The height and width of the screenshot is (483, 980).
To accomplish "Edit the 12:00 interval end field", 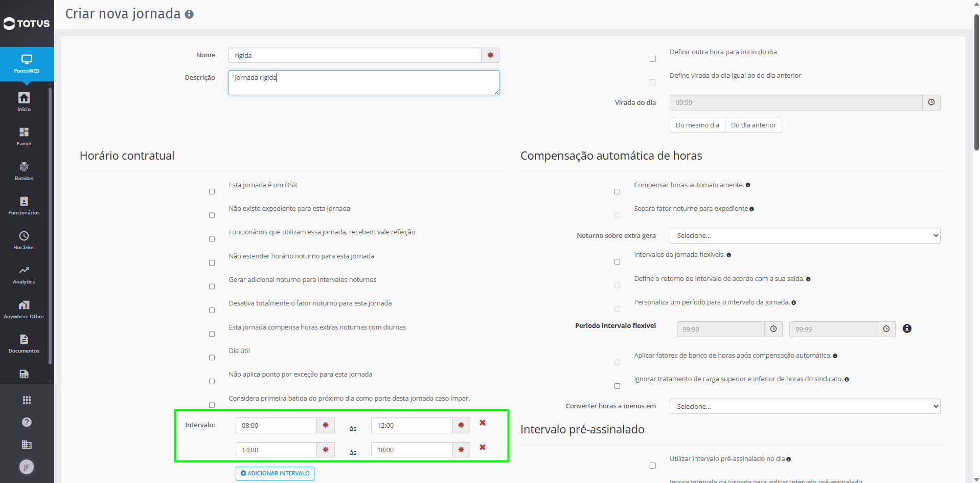I will (x=412, y=425).
